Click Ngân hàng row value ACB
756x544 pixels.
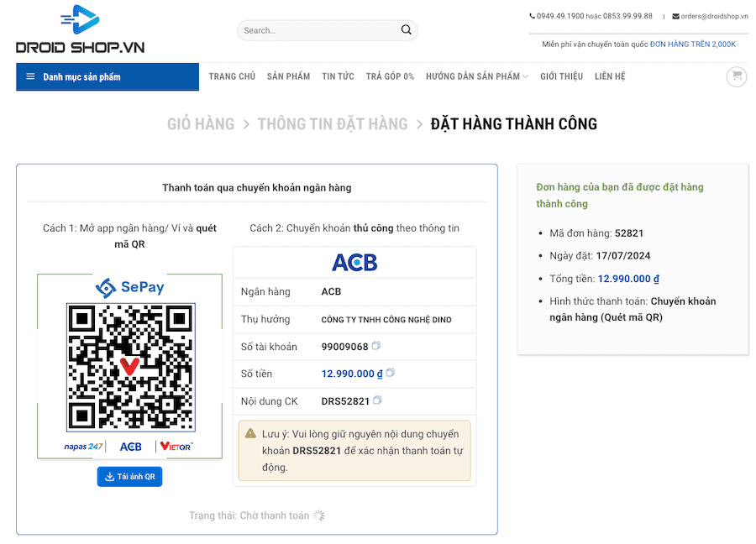[x=331, y=291]
